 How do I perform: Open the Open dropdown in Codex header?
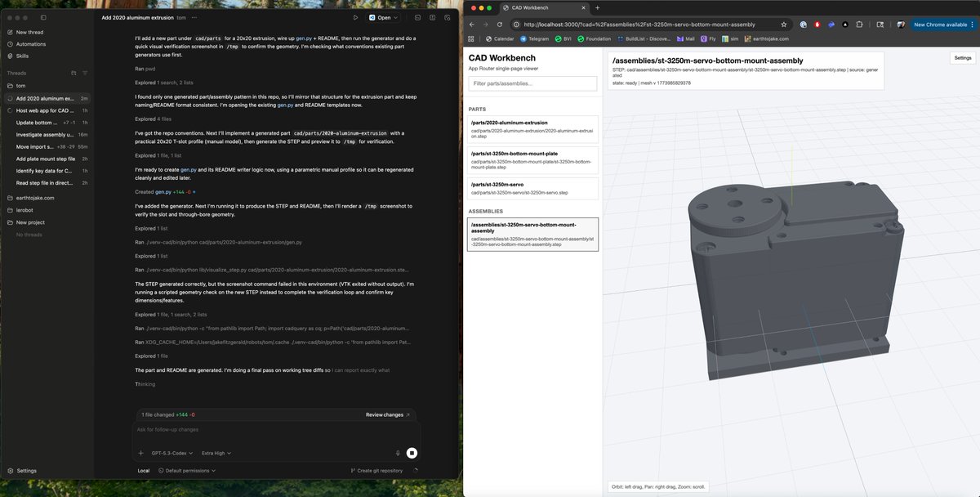pyautogui.click(x=383, y=17)
